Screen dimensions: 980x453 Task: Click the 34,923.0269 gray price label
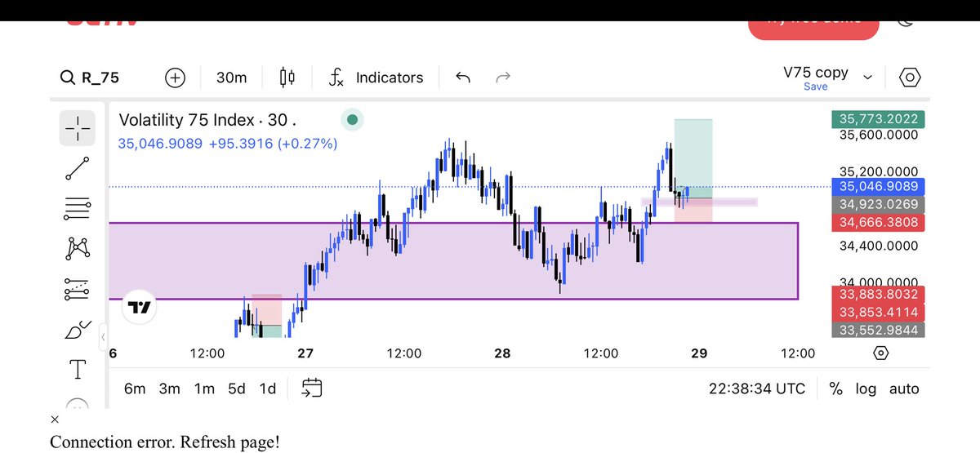pos(878,205)
